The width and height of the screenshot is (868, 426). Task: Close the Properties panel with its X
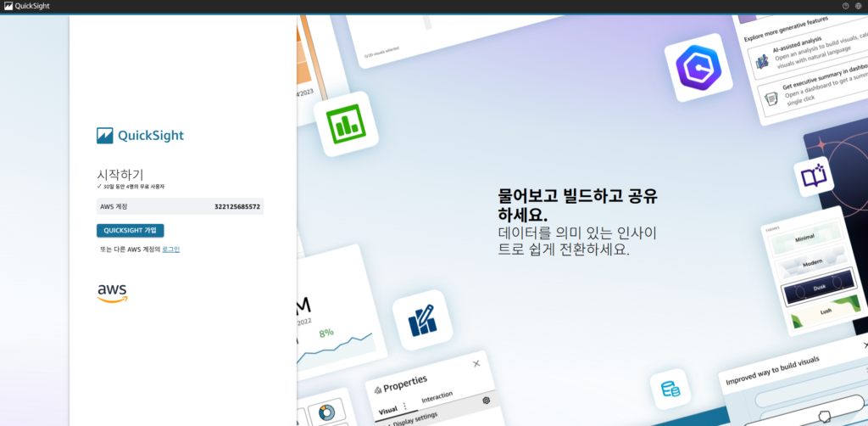click(476, 364)
